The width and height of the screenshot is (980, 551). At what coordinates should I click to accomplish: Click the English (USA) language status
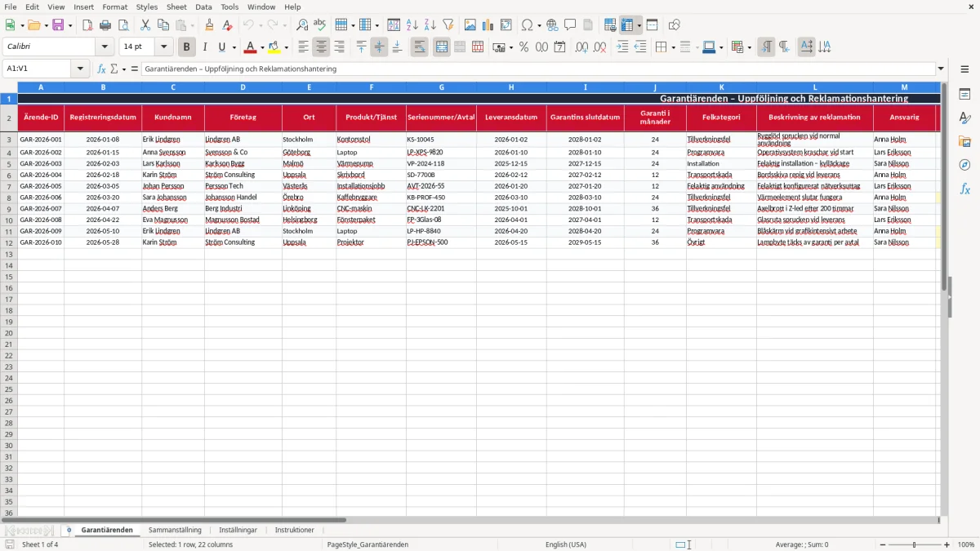(566, 544)
